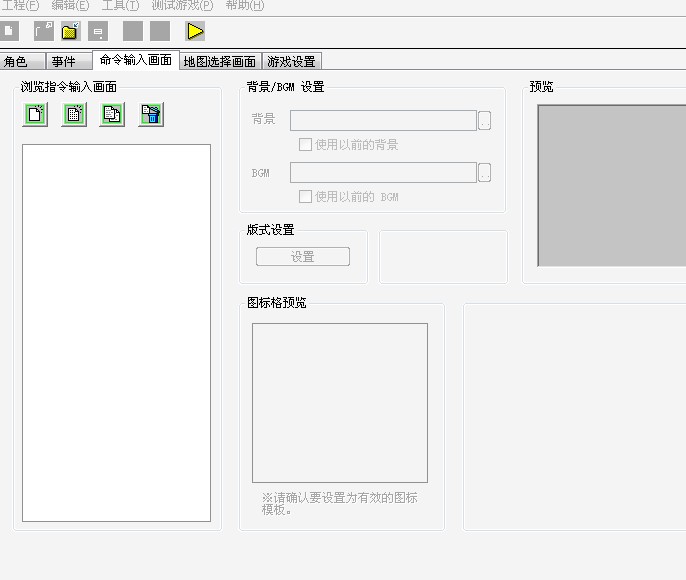Click the yellow folder import icon
Image resolution: width=686 pixels, height=580 pixels.
[x=70, y=31]
